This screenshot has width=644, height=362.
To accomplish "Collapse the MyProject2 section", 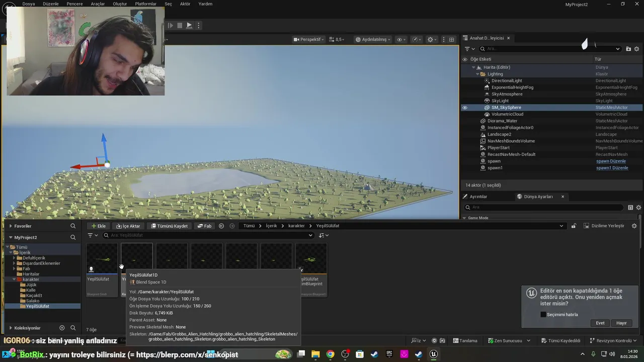I will 10,237.
